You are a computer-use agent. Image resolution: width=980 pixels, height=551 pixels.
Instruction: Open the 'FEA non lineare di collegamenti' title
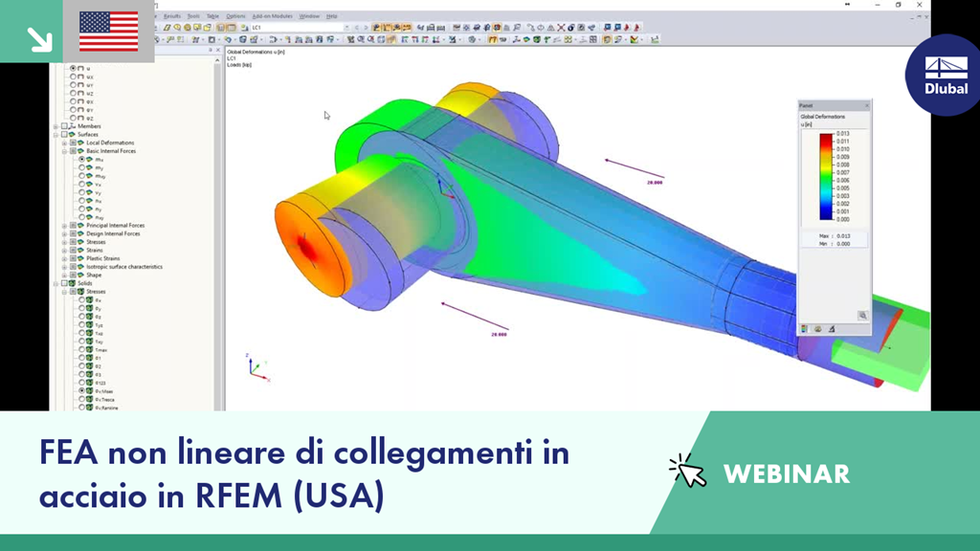(x=304, y=473)
